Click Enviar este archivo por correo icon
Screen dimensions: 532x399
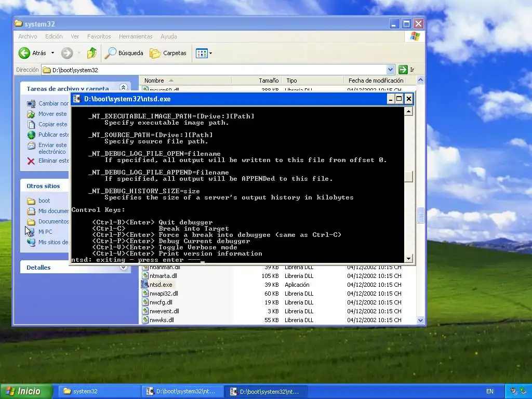pos(31,145)
